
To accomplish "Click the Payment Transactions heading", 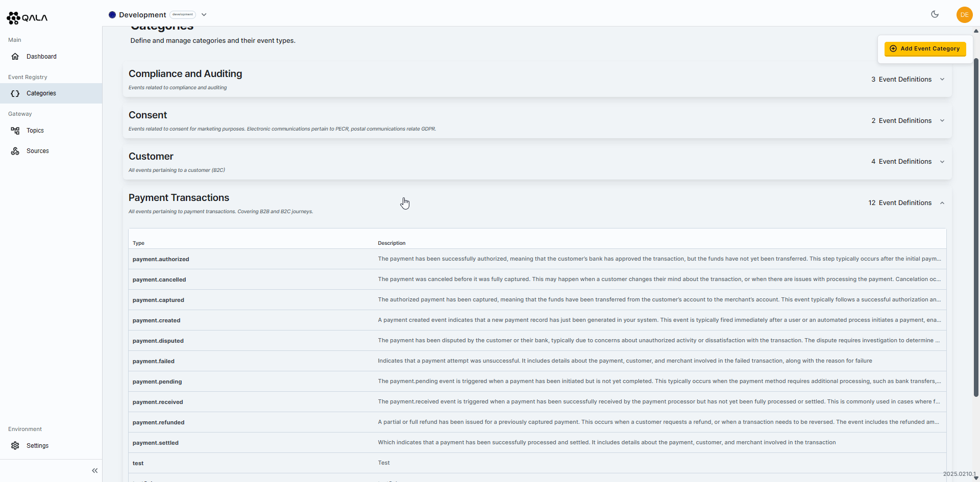I will pos(179,198).
